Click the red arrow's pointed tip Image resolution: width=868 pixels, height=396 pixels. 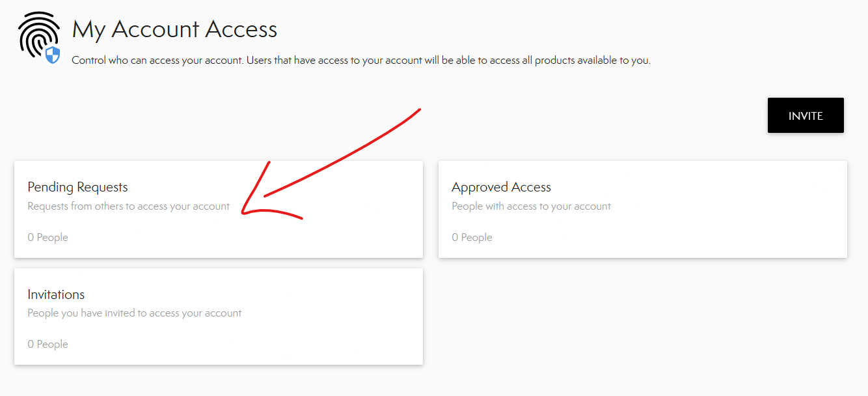[x=242, y=212]
